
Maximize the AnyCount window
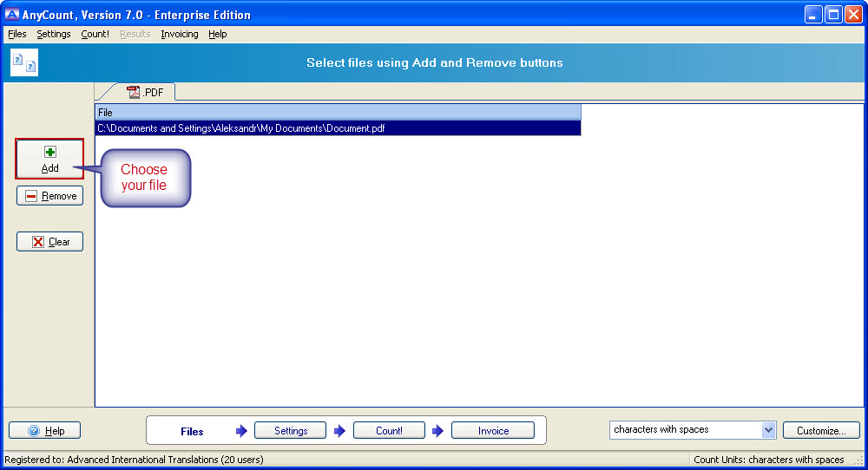coord(833,15)
